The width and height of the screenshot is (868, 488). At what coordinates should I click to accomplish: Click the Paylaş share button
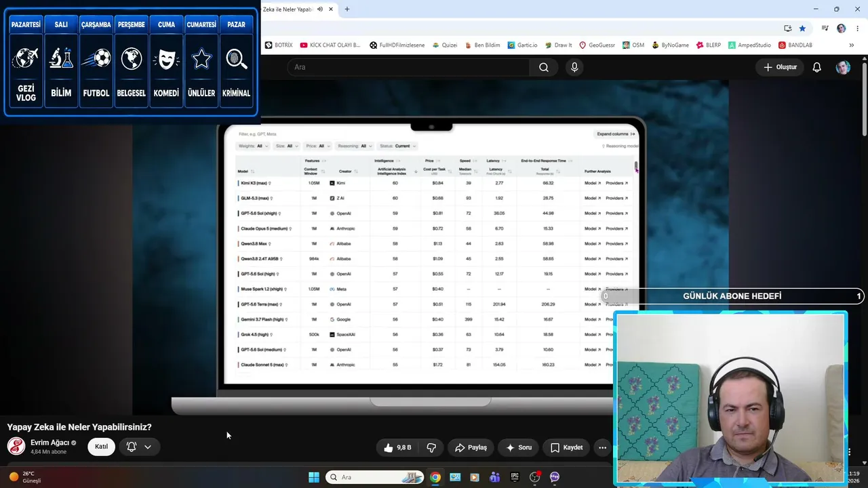point(471,447)
